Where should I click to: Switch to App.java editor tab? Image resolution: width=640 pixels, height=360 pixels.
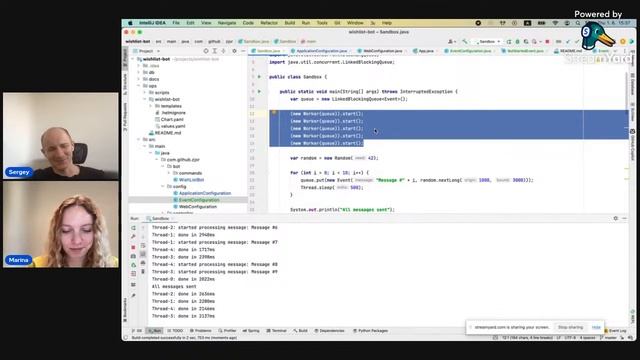coord(425,51)
